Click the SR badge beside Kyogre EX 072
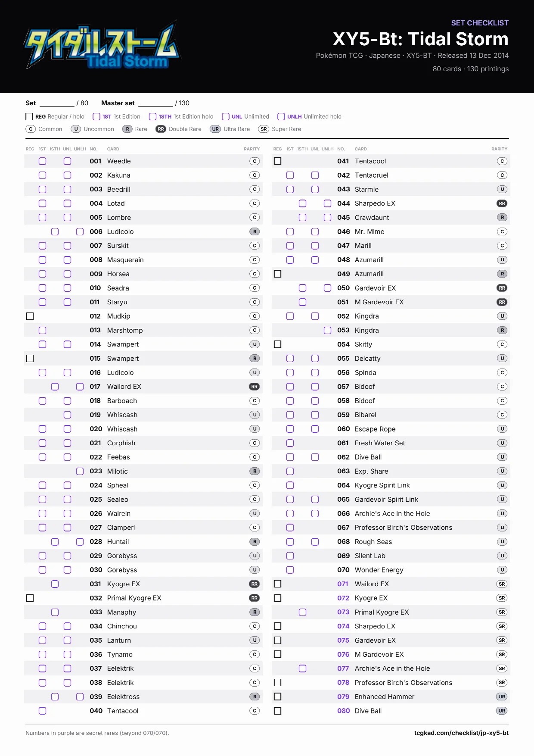Screen dimensions: 534x756 502,598
